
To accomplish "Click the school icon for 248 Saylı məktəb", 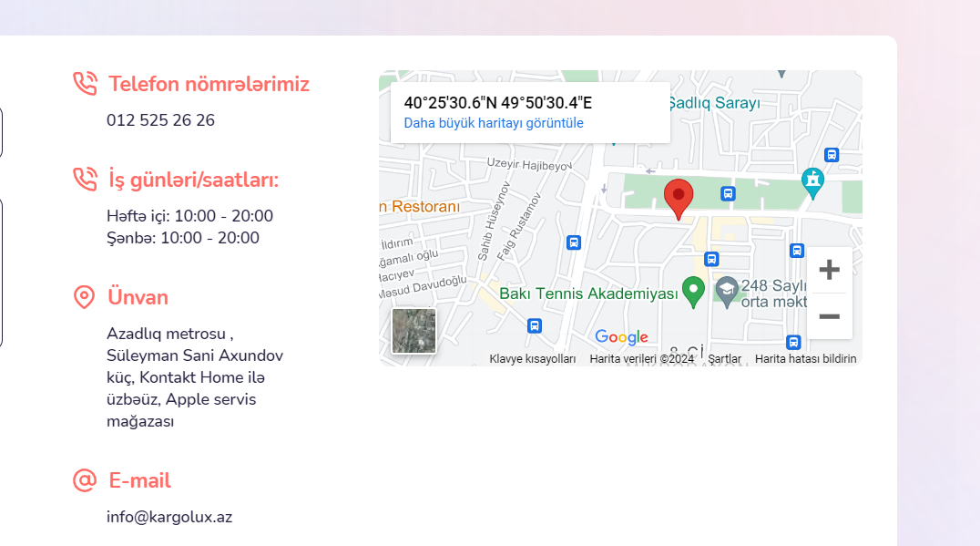I will point(726,291).
